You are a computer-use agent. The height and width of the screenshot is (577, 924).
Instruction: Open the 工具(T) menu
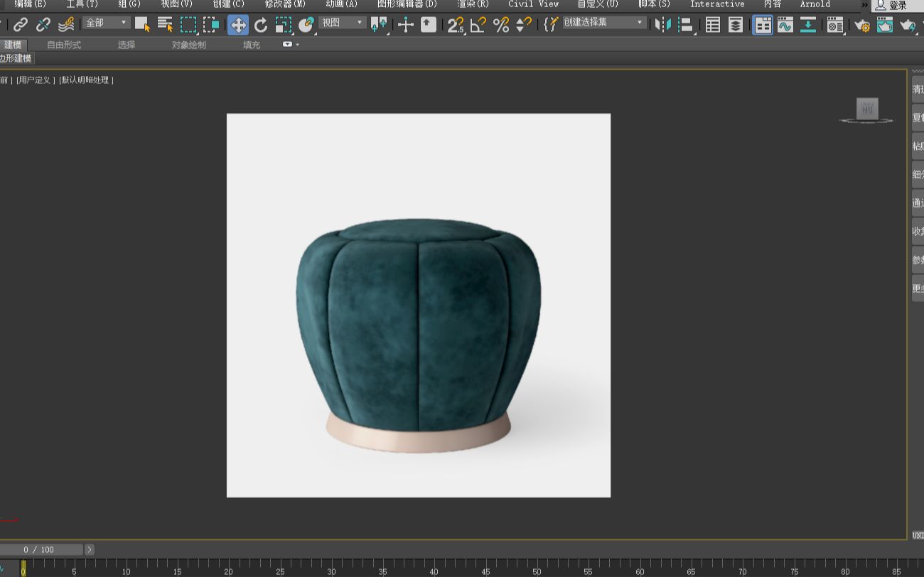tap(82, 4)
